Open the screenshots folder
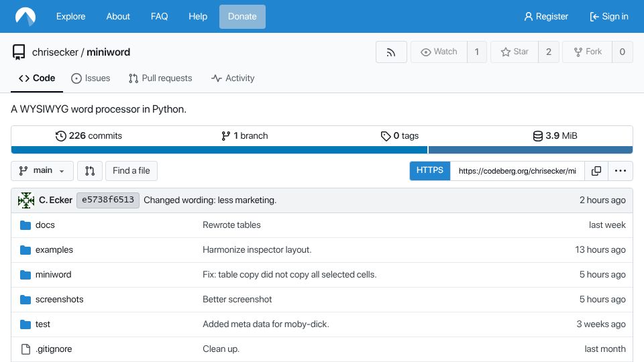 (59, 300)
